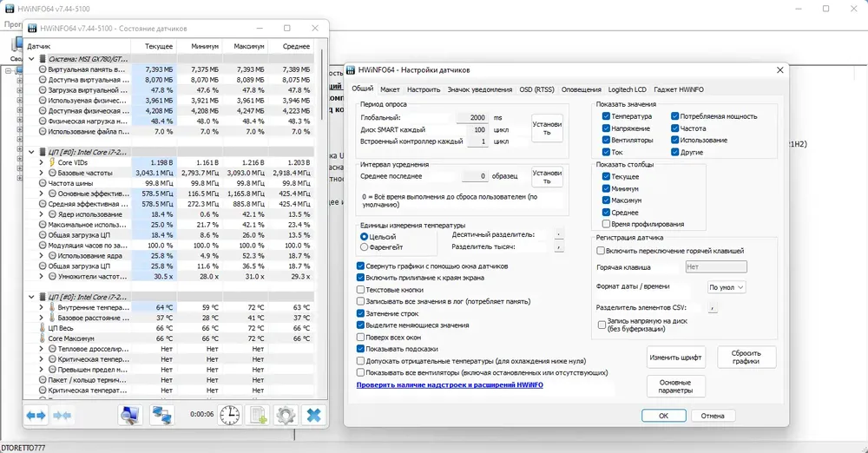Screen dimensions: 868x453
Task: Open the Гаджет HWiNFO tab
Action: [679, 89]
